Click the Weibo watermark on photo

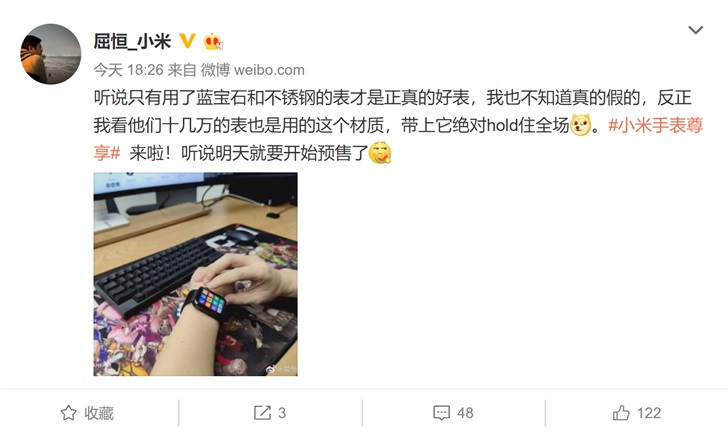coord(280,369)
